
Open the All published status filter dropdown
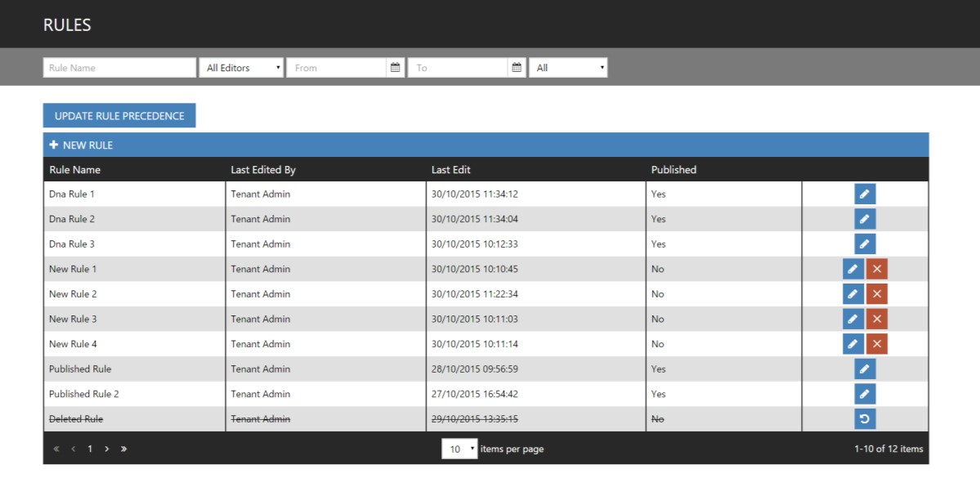pyautogui.click(x=568, y=68)
